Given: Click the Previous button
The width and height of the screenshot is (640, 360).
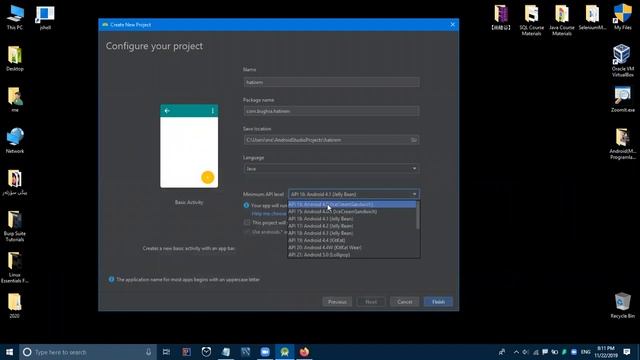Looking at the screenshot, I should [337, 302].
